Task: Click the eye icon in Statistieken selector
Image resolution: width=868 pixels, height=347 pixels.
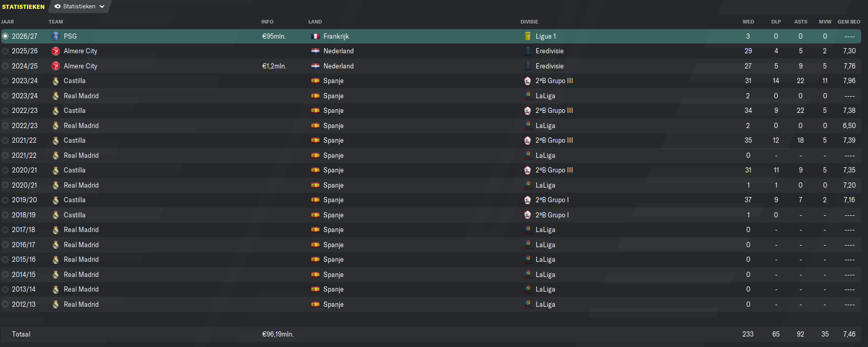Action: (57, 7)
